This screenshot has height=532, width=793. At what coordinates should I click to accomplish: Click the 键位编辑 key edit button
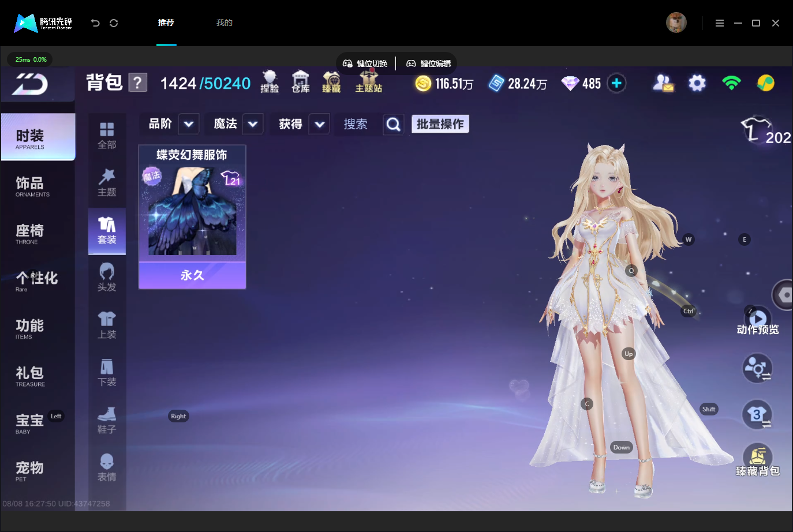(429, 63)
